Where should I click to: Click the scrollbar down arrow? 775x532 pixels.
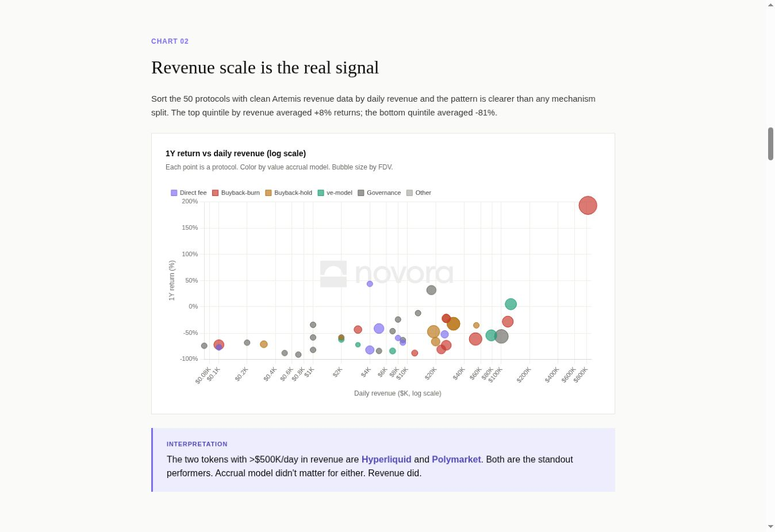point(770,527)
